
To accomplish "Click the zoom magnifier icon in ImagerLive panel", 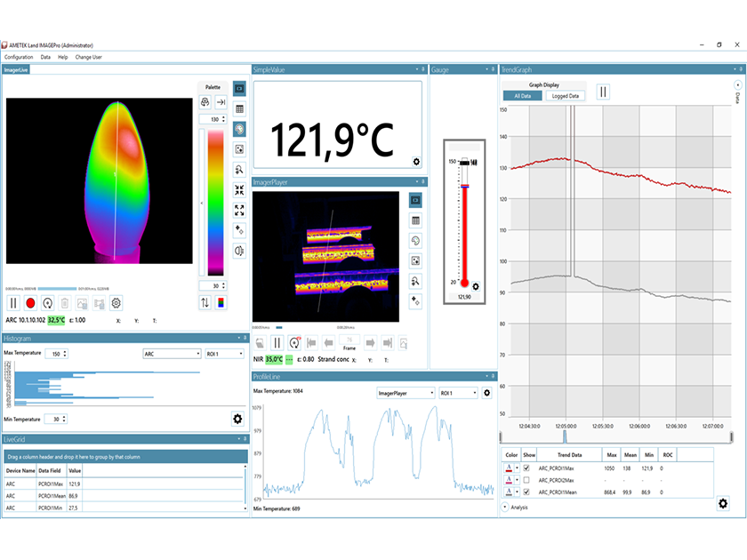I will pos(240,169).
